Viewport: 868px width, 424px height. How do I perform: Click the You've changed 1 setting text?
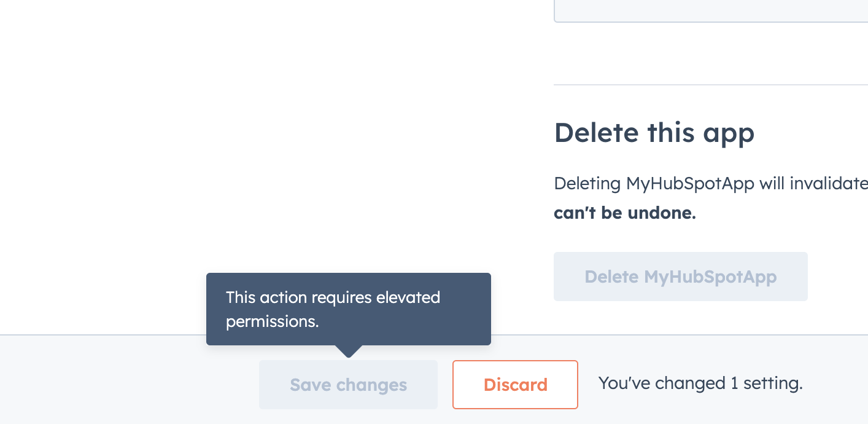[700, 383]
